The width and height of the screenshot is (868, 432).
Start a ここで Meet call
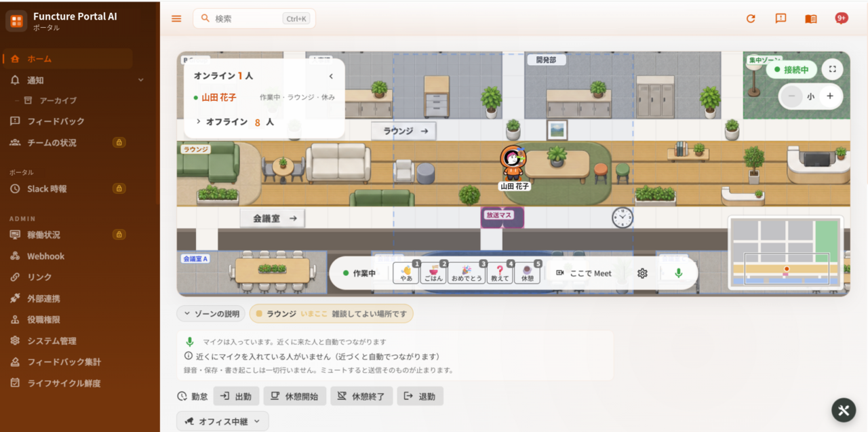pos(584,273)
